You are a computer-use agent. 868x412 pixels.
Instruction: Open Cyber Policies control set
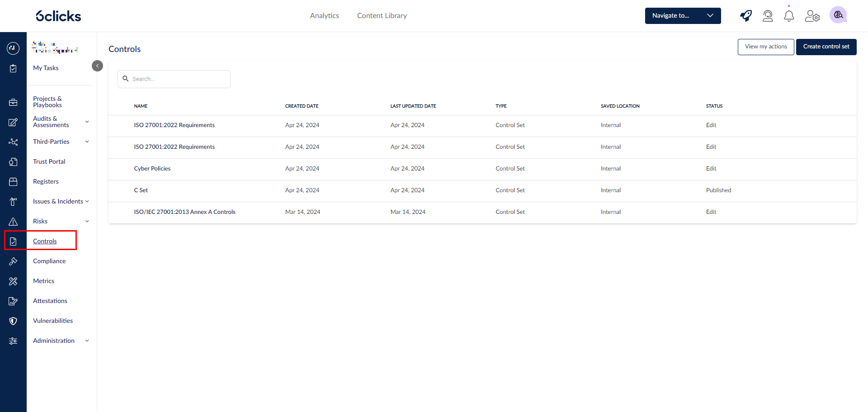pos(152,168)
